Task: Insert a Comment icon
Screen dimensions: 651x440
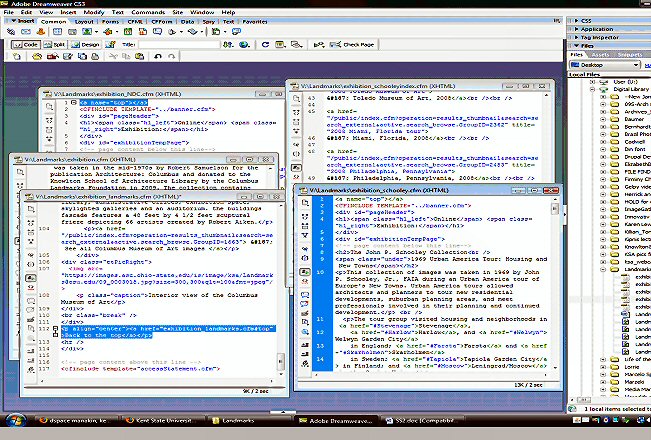Action: coord(157,32)
